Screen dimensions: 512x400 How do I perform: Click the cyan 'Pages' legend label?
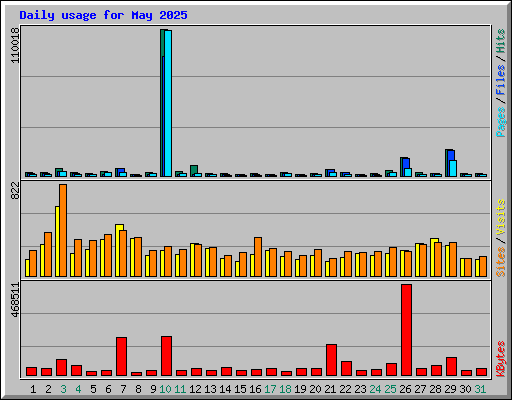[x=500, y=122]
